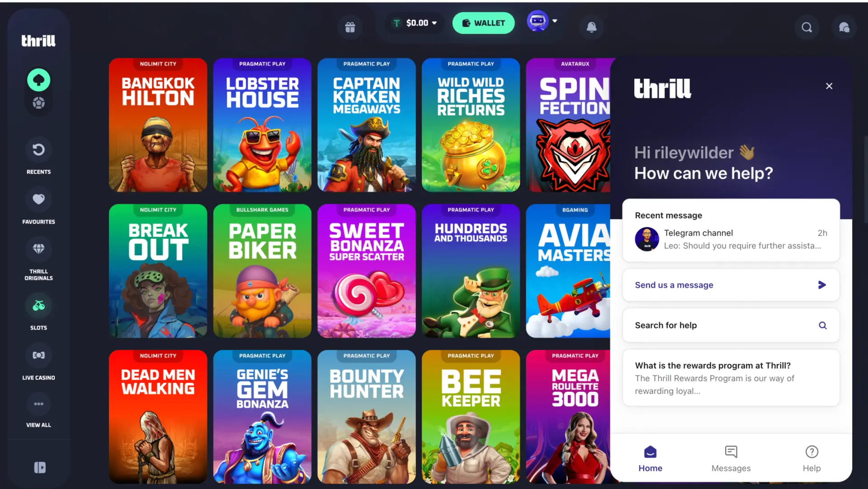Open the gift rewards icon

coord(350,27)
